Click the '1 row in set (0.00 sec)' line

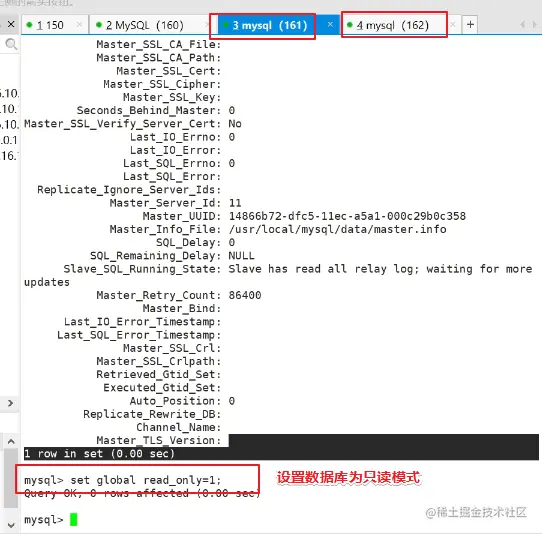[x=99, y=453]
